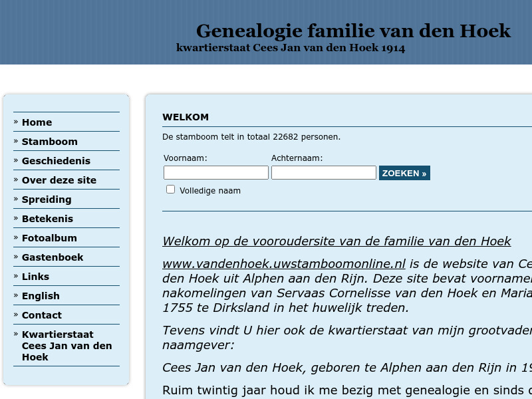Open the Gastenboek
Viewport: 532px width, 399px height.
click(53, 257)
